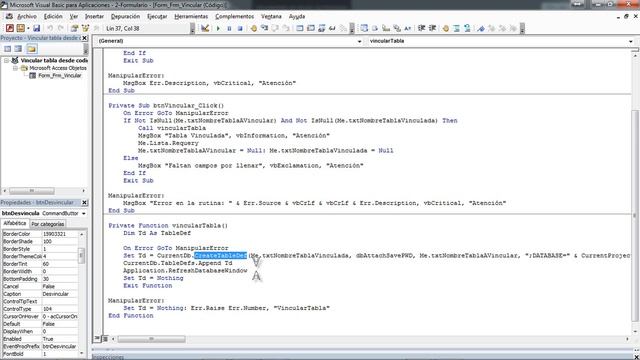
Task: Click the View Microsoft Access icon
Action: tap(10, 28)
